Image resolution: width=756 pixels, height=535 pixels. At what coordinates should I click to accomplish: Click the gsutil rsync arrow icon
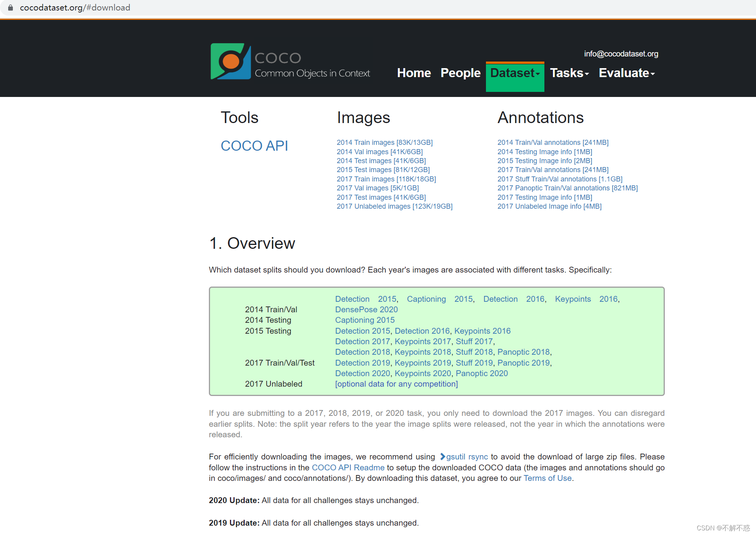pyautogui.click(x=442, y=456)
